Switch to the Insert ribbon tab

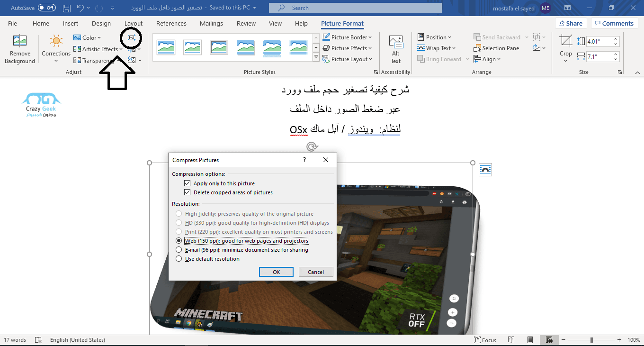(x=71, y=24)
